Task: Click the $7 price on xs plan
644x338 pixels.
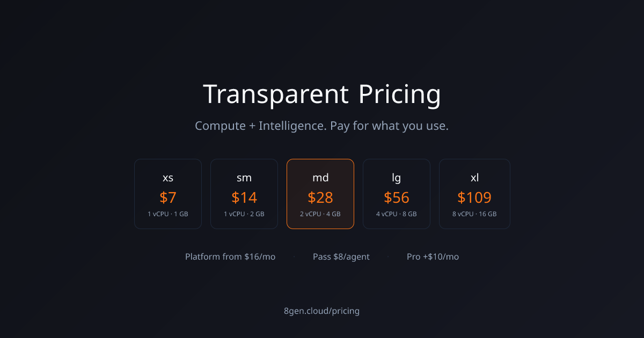Action: click(168, 197)
